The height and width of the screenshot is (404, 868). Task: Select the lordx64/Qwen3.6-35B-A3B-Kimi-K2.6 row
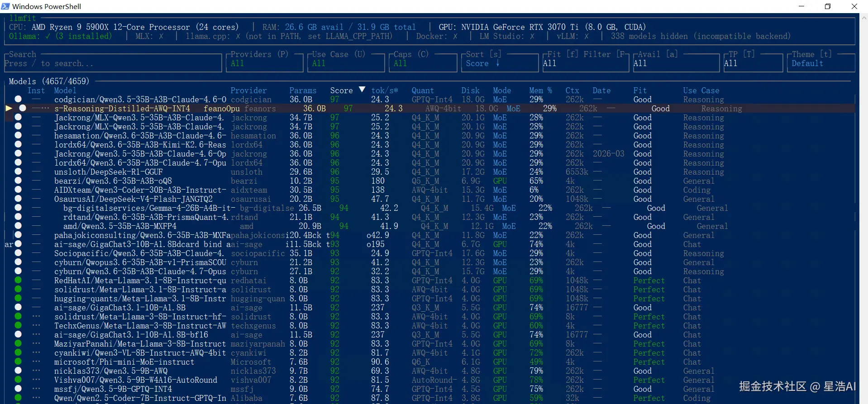pos(430,145)
